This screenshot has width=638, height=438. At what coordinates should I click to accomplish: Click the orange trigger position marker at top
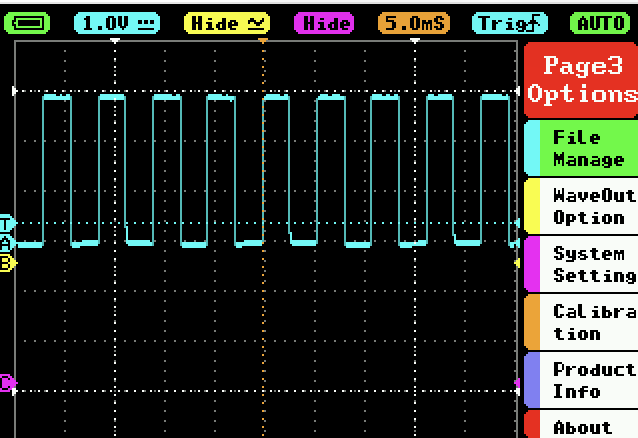coord(263,41)
